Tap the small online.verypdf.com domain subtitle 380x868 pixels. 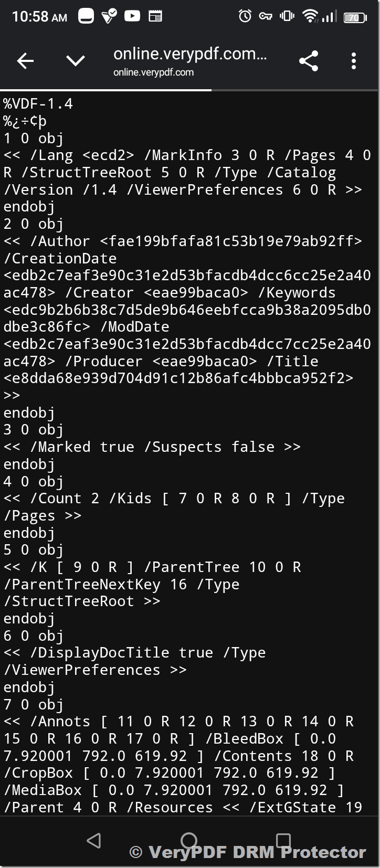pyautogui.click(x=153, y=72)
